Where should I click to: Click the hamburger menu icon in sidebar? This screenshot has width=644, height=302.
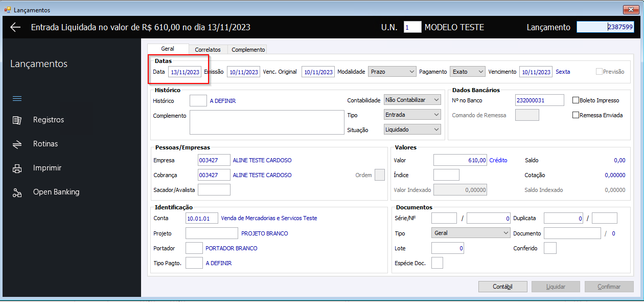[17, 98]
